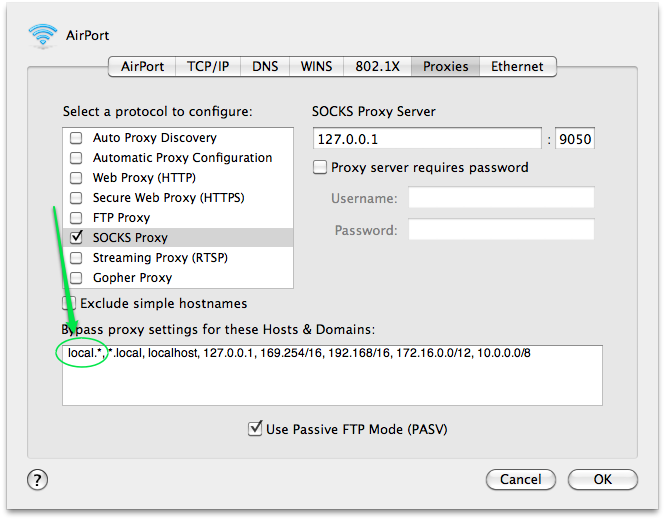Click the SOCKS proxy server address field

tap(427, 139)
